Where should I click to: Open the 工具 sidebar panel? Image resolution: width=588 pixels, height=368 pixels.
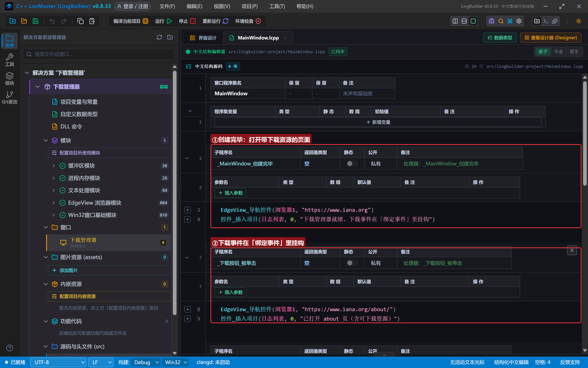[9, 60]
